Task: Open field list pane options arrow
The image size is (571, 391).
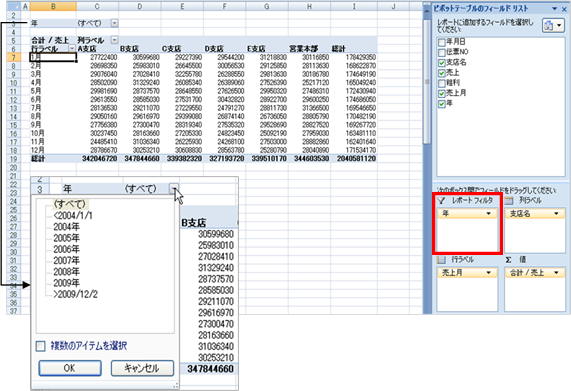Action: [x=555, y=9]
